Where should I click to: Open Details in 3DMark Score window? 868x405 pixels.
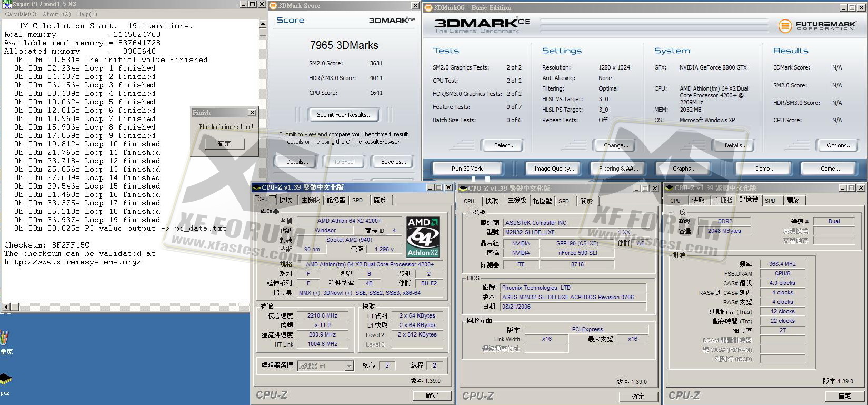pyautogui.click(x=297, y=162)
